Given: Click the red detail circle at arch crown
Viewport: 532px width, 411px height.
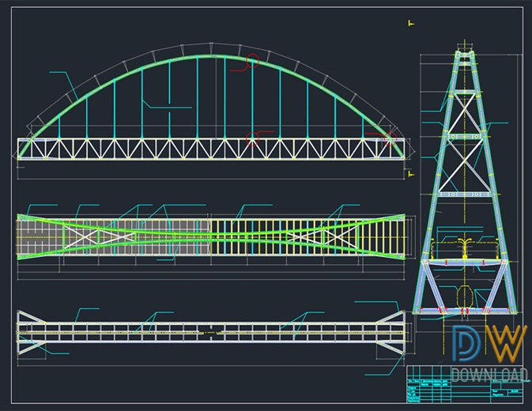Looking at the screenshot, I should [252, 61].
